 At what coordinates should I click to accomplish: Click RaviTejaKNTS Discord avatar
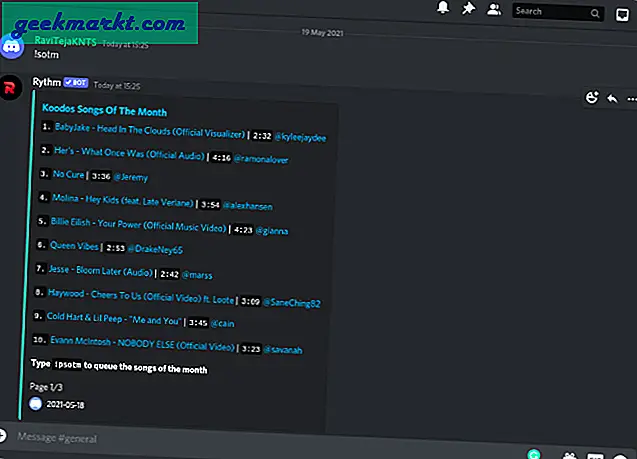pos(12,47)
